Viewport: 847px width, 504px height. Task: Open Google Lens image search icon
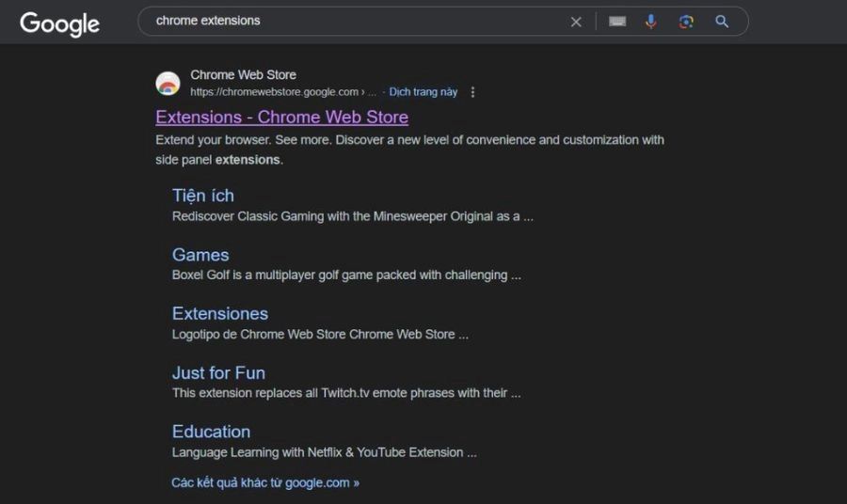click(x=686, y=22)
